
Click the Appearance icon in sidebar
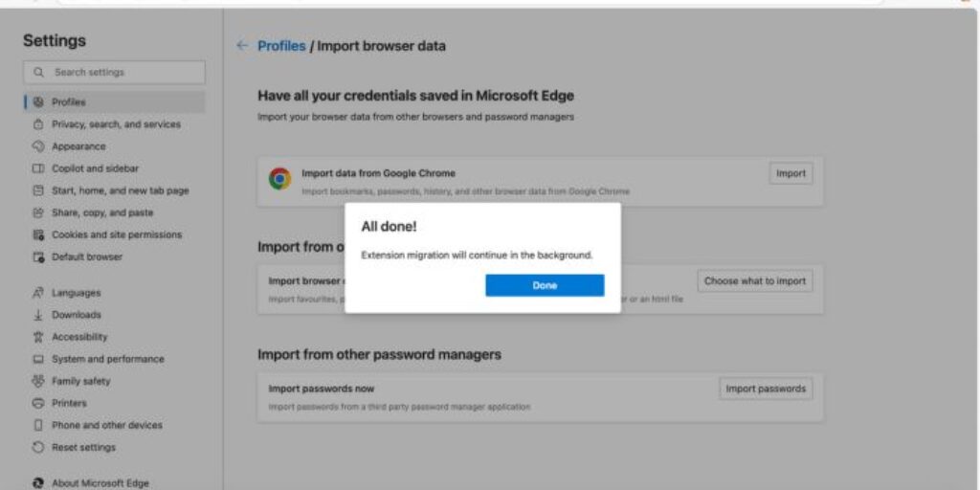coord(38,146)
